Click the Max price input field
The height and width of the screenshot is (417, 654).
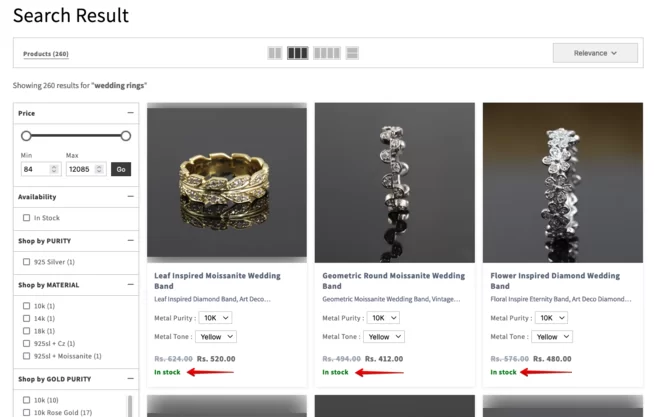click(86, 169)
